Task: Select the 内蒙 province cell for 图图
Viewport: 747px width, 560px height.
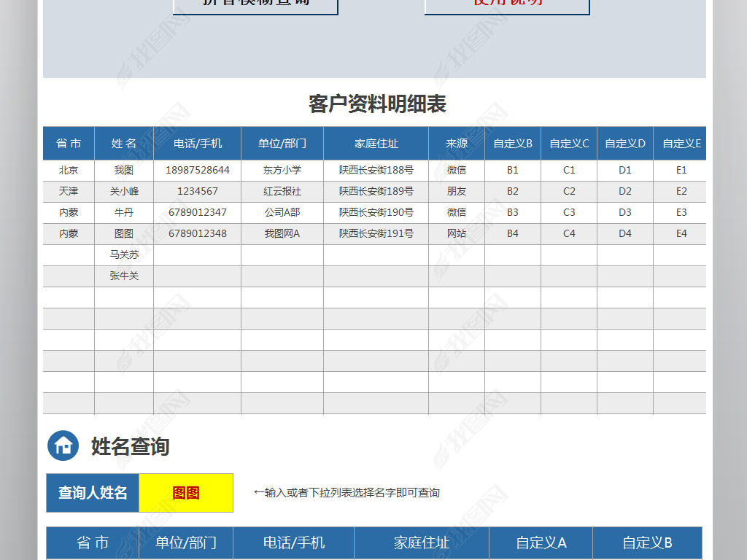Action: pyautogui.click(x=68, y=233)
